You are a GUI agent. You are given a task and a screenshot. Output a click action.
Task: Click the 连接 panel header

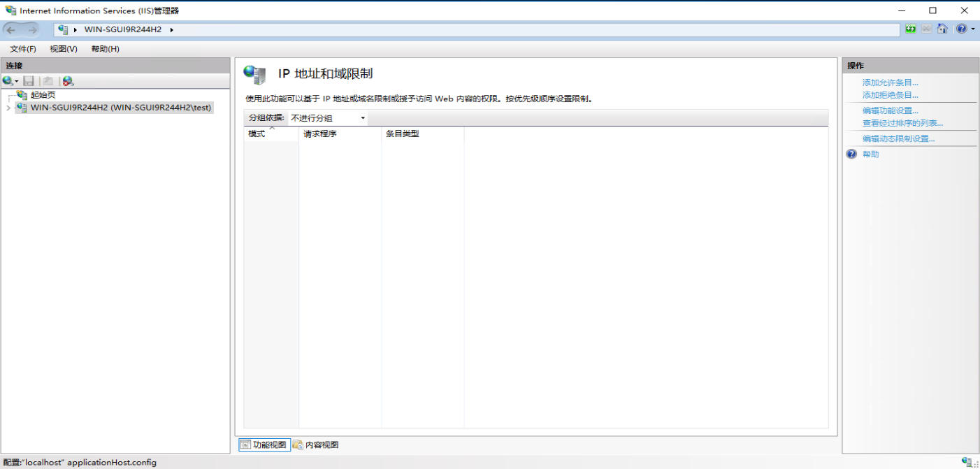pos(115,65)
